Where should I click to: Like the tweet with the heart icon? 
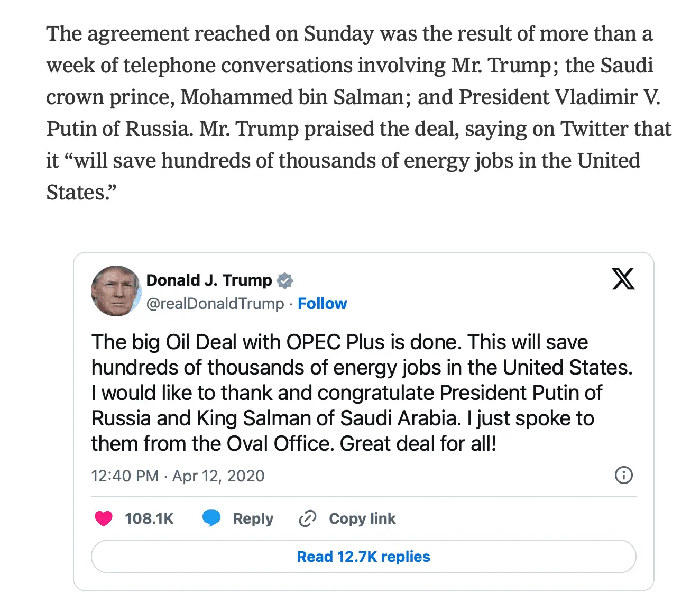[x=104, y=518]
